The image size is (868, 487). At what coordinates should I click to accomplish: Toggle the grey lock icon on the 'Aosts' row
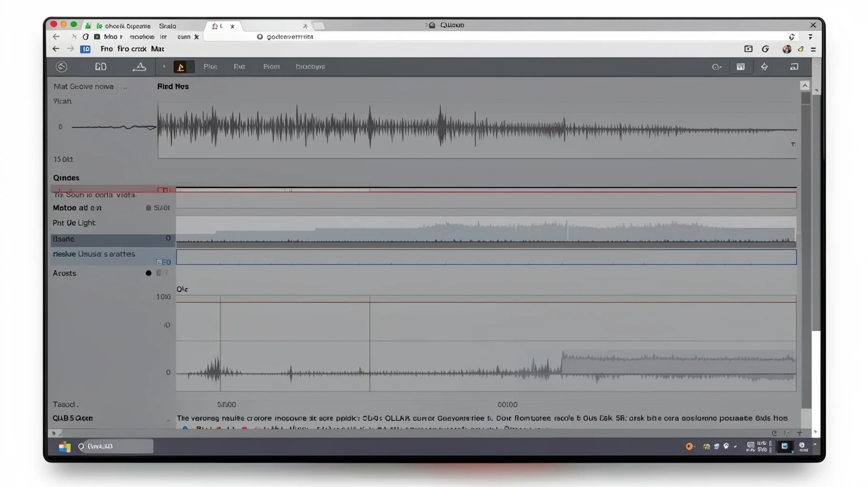pyautogui.click(x=159, y=273)
